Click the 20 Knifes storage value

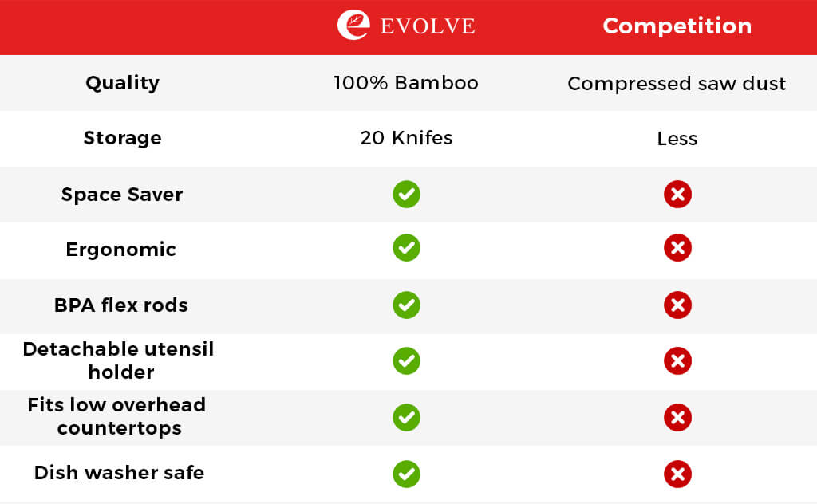[406, 138]
